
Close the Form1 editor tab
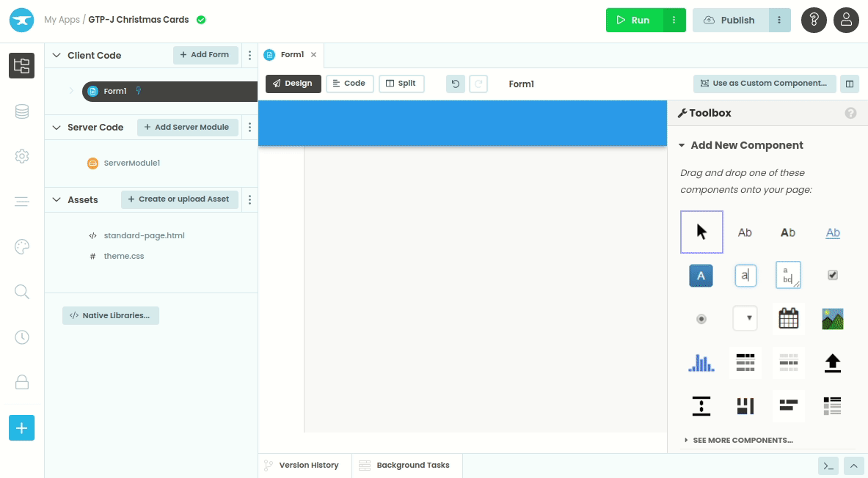(x=314, y=55)
